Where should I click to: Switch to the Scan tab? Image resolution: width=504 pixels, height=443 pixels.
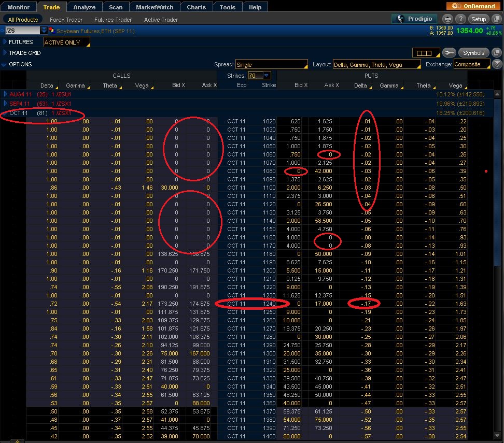click(x=116, y=7)
